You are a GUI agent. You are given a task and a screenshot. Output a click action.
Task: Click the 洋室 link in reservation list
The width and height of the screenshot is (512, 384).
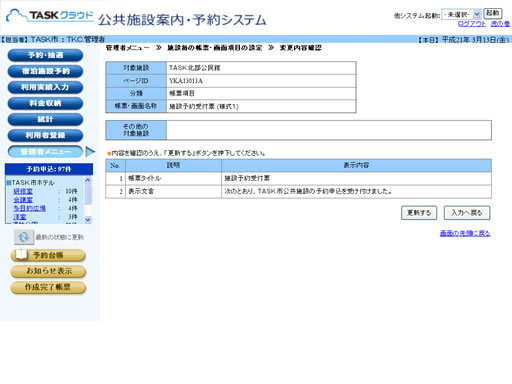(20, 217)
